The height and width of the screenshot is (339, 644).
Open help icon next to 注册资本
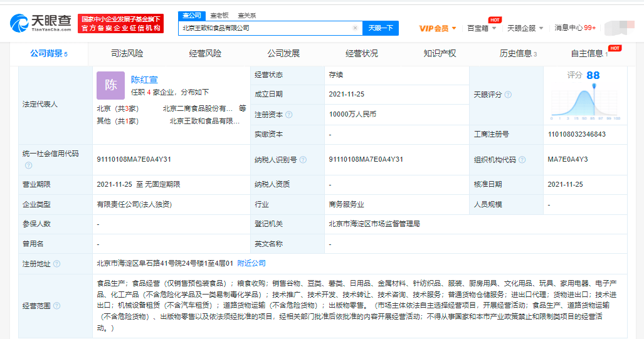pos(288,115)
